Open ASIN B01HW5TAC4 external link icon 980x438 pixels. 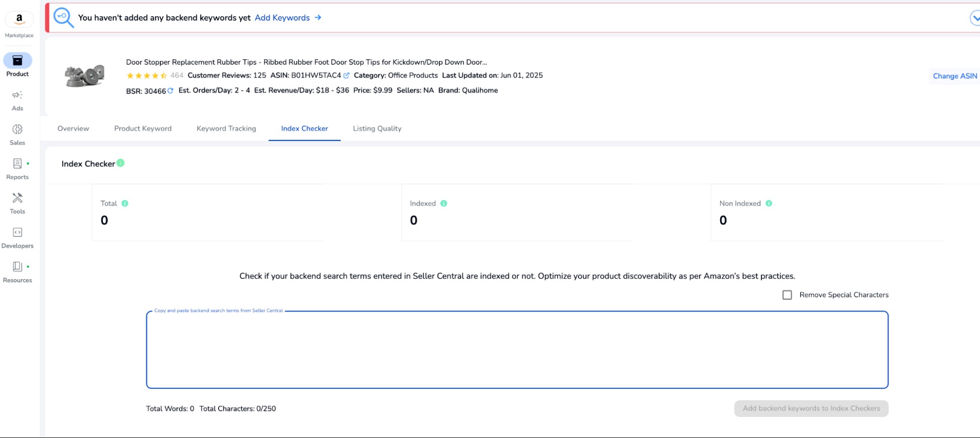(347, 76)
